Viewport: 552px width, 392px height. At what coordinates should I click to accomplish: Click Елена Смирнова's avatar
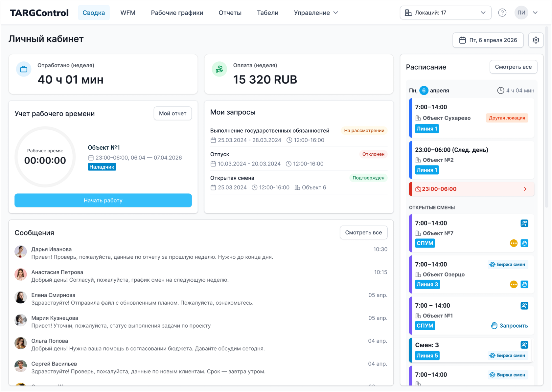[x=20, y=297]
